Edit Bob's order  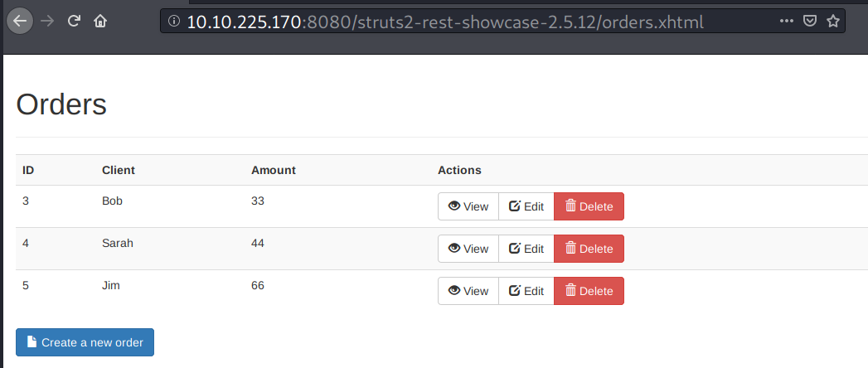click(526, 206)
